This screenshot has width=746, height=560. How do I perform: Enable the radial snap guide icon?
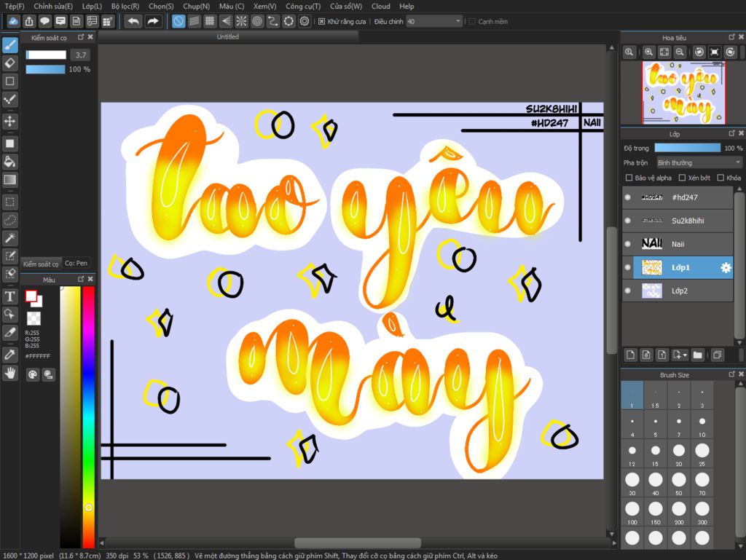pos(241,21)
